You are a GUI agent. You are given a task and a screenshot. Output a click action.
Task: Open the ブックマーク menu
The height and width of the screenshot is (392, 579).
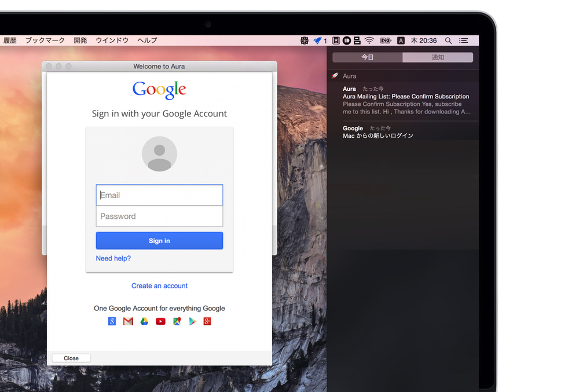[x=45, y=40]
